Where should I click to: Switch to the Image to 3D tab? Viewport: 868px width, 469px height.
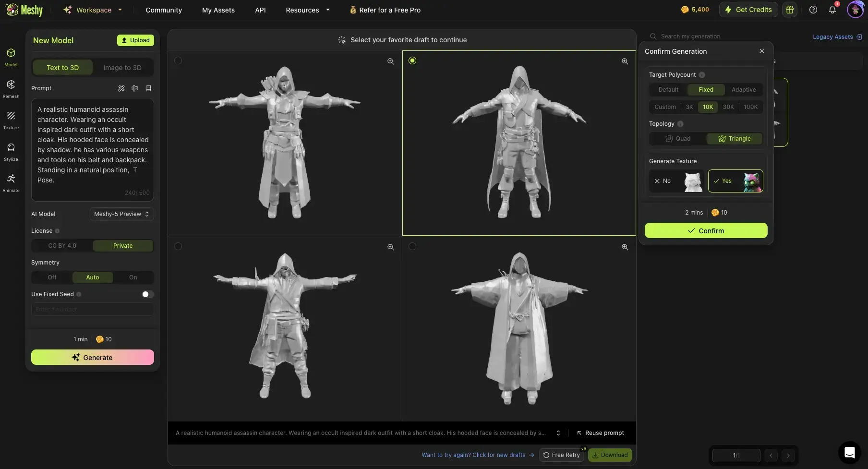click(x=123, y=67)
